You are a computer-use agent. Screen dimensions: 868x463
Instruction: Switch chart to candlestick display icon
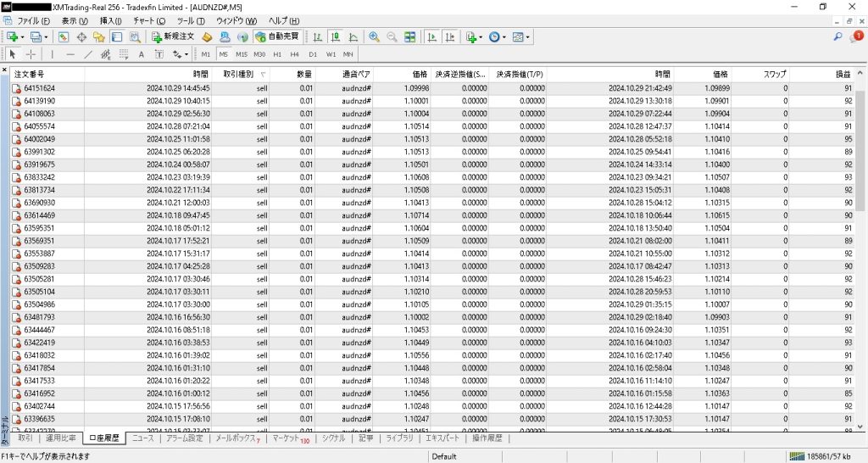click(x=334, y=37)
